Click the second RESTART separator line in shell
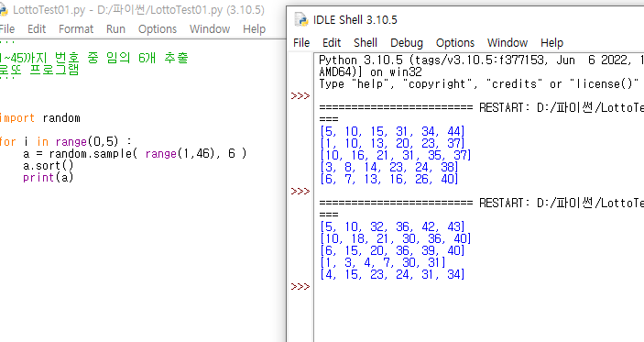Screen dimensions: 644x342 coord(481,203)
